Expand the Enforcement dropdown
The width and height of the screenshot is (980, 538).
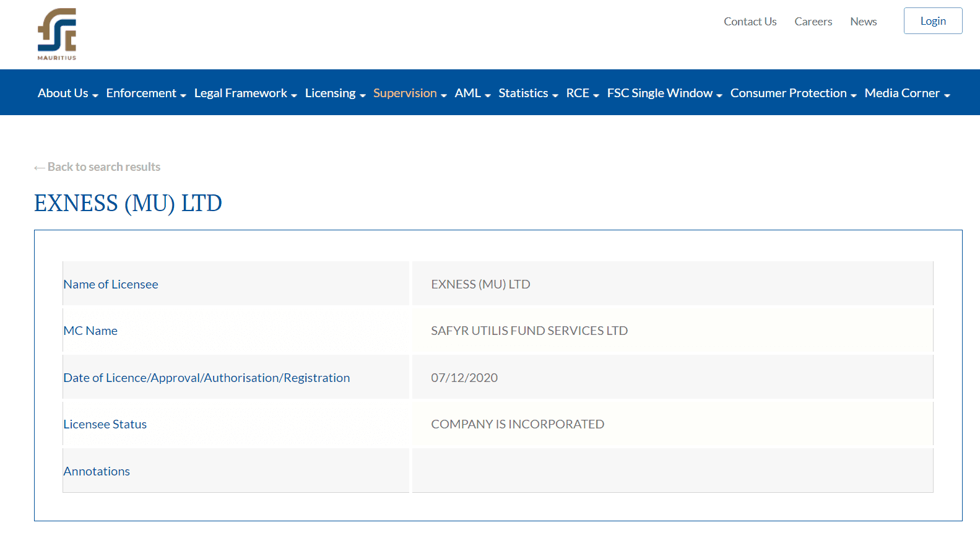146,93
